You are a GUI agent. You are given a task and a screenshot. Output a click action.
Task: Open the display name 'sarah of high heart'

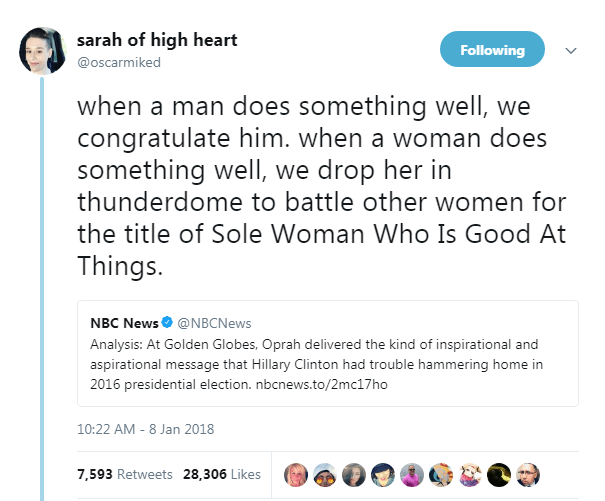click(157, 41)
